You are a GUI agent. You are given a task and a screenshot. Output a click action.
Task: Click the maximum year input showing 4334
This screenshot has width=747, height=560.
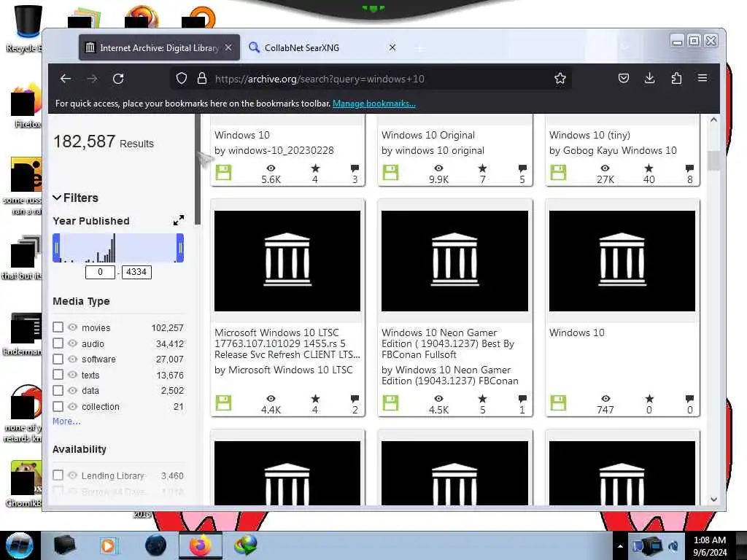pos(136,272)
